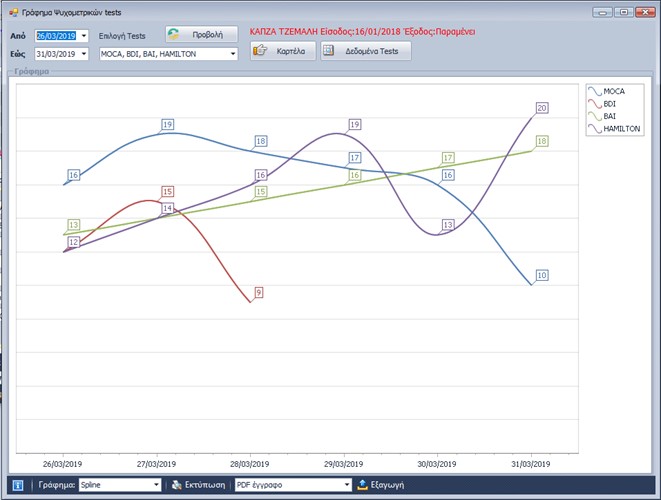Click the Εξαγωγή export button

click(381, 485)
